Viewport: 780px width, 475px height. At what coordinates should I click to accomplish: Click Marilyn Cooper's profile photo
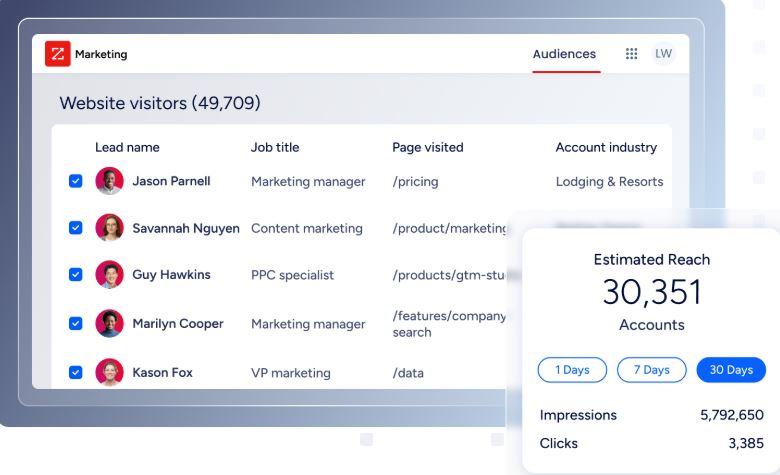coord(109,323)
